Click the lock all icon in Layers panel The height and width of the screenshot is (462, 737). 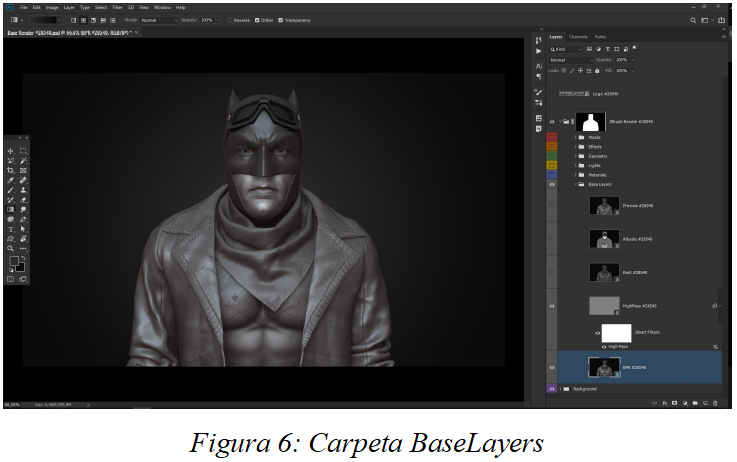[598, 71]
